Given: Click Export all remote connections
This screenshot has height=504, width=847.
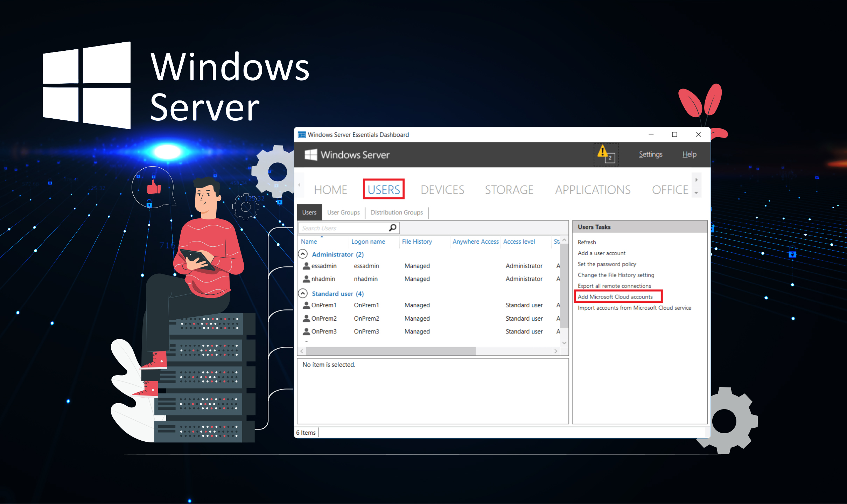Looking at the screenshot, I should (614, 286).
